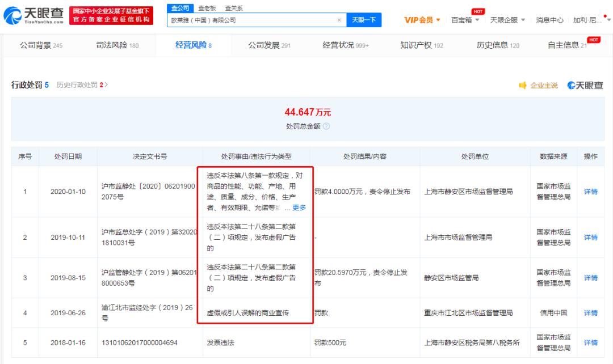The height and width of the screenshot is (364, 613).
Task: Open 详情 for the 2020-01-10 penalty
Action: pyautogui.click(x=590, y=192)
